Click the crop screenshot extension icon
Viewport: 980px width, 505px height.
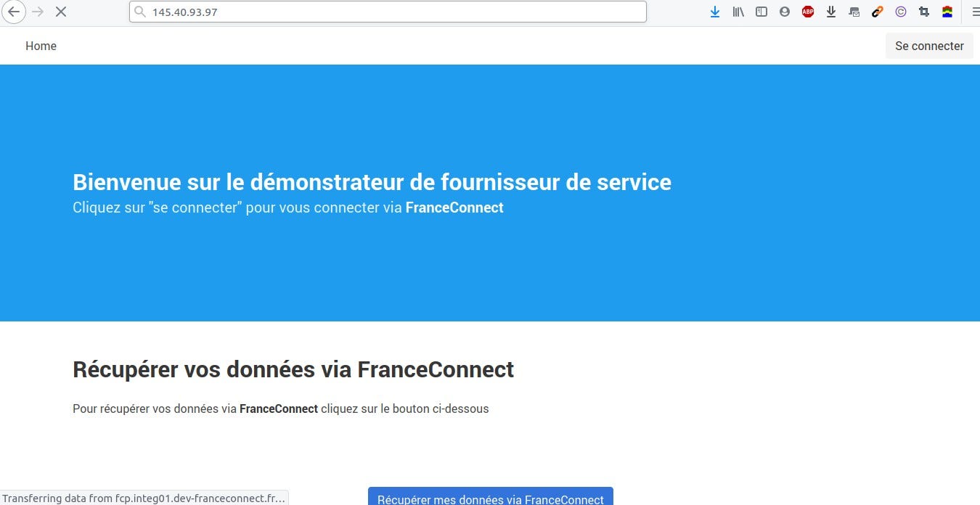pyautogui.click(x=924, y=12)
